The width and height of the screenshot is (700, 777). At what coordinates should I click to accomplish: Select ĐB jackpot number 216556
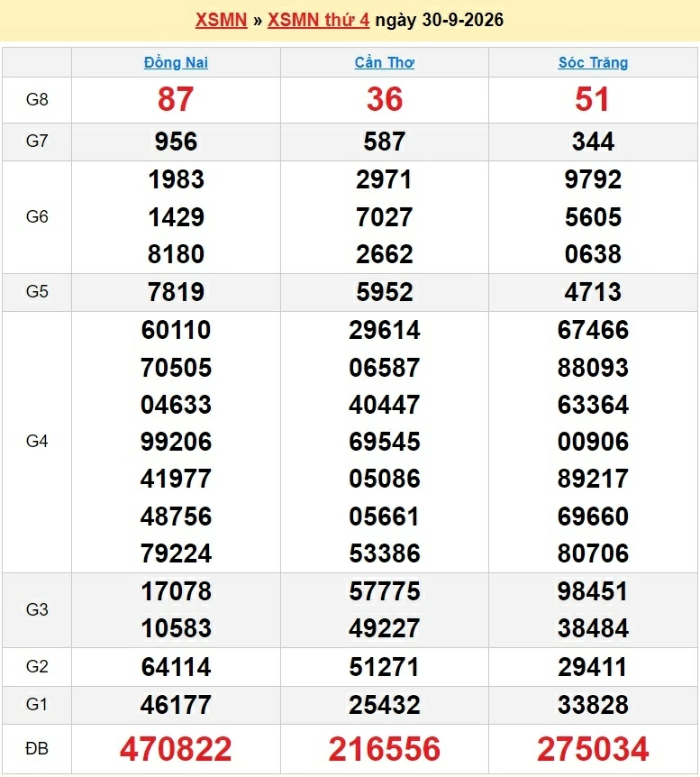click(x=385, y=749)
